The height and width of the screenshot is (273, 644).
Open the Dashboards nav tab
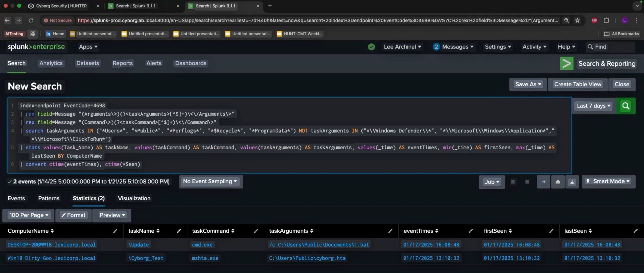(191, 63)
